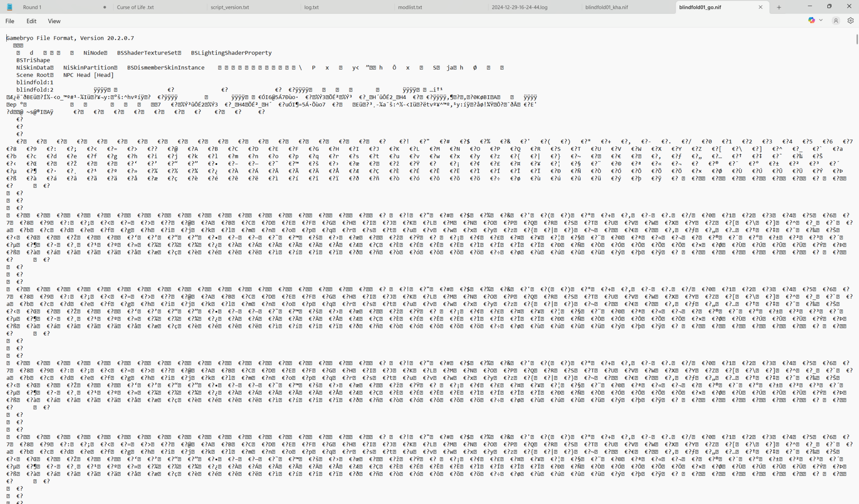Viewport: 859px width, 504px height.
Task: Click the 'BSTriShape' line
Action: pos(33,60)
